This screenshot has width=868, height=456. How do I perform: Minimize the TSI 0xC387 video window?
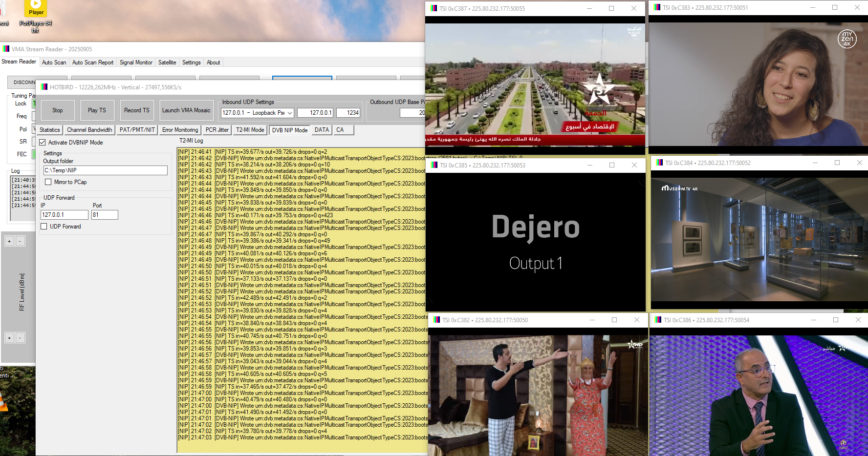tap(589, 8)
